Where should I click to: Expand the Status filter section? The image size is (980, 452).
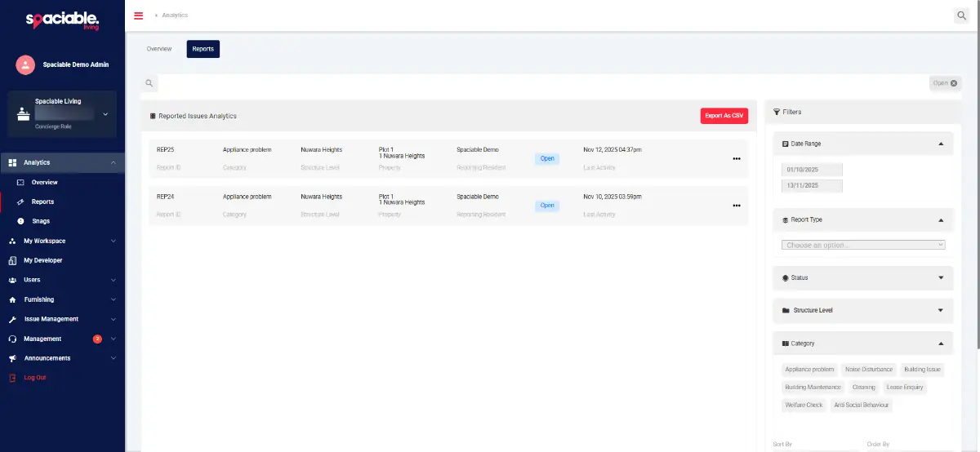click(x=941, y=278)
